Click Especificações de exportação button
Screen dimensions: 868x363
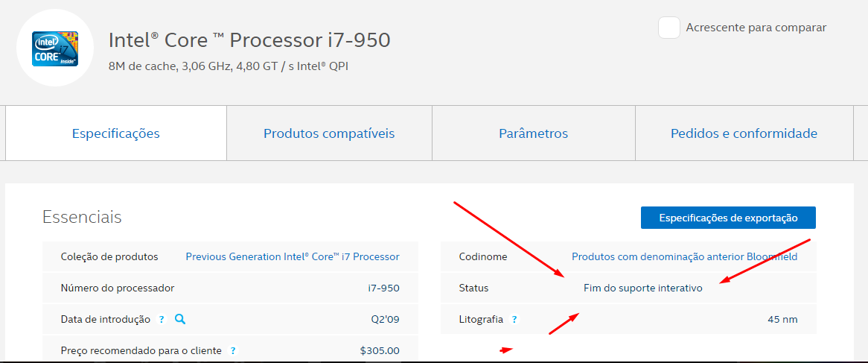pyautogui.click(x=728, y=218)
